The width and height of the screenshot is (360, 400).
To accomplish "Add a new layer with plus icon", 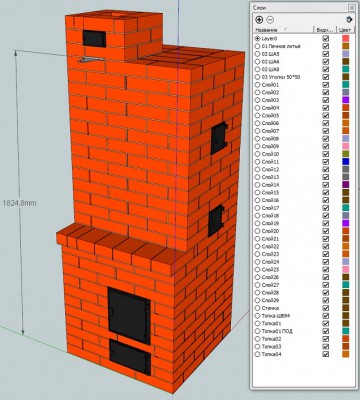I will click(259, 20).
